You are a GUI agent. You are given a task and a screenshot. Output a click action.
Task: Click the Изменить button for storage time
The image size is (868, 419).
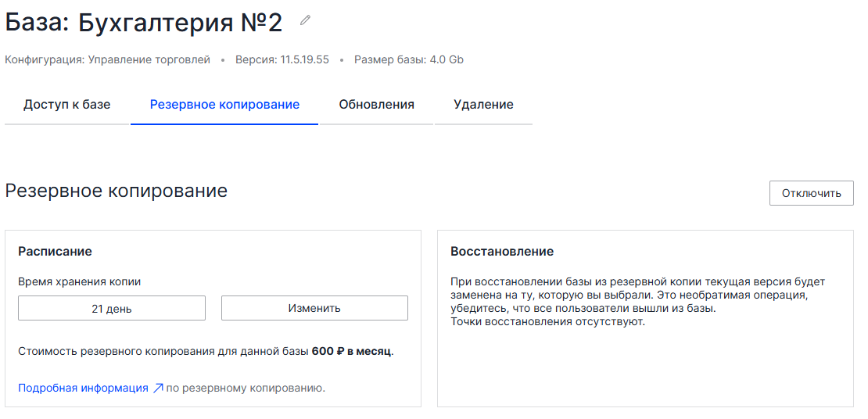pos(314,308)
